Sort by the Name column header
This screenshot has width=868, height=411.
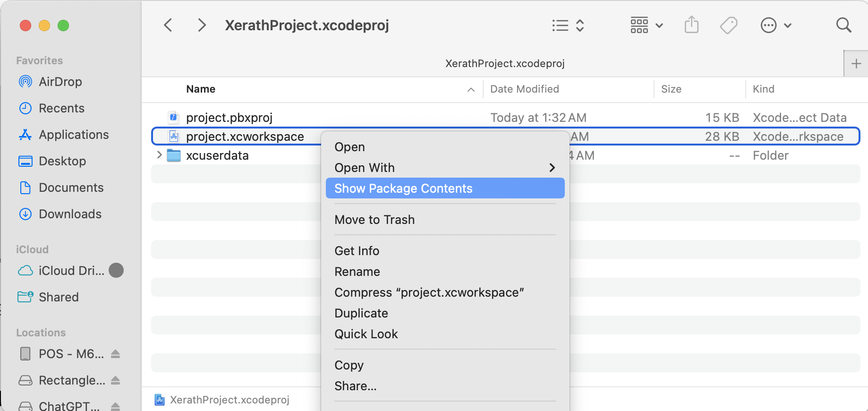(x=201, y=89)
